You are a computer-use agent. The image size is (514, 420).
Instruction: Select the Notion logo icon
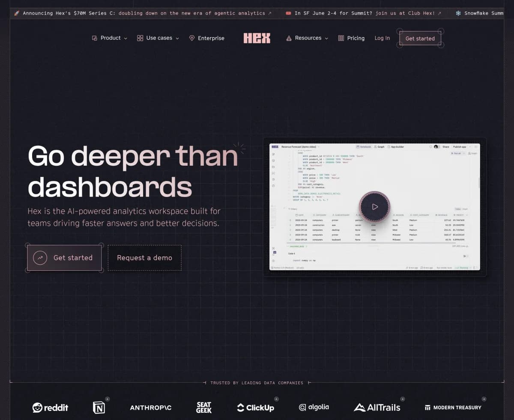(x=99, y=408)
